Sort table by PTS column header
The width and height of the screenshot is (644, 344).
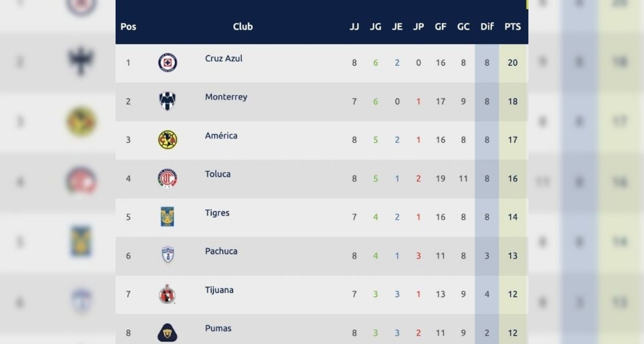pyautogui.click(x=513, y=27)
